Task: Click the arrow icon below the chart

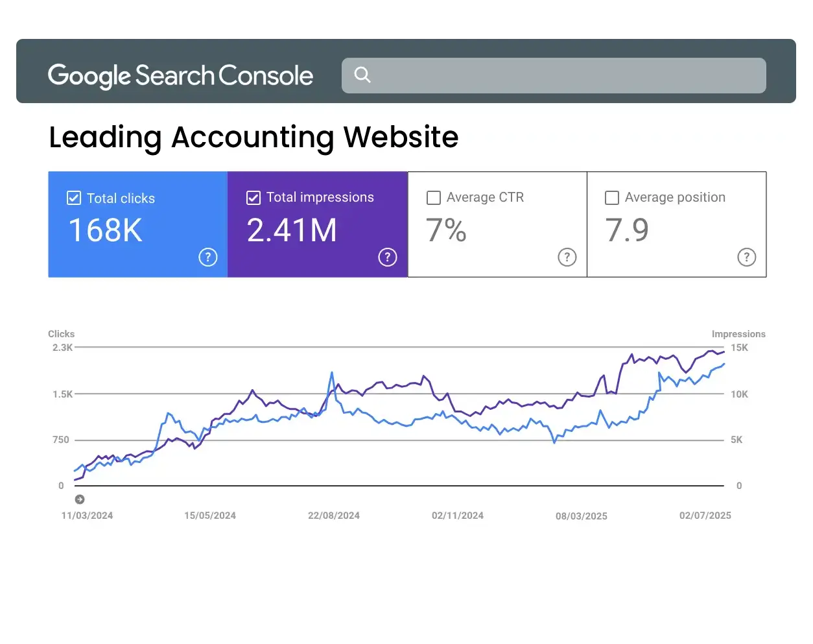Action: click(x=80, y=499)
